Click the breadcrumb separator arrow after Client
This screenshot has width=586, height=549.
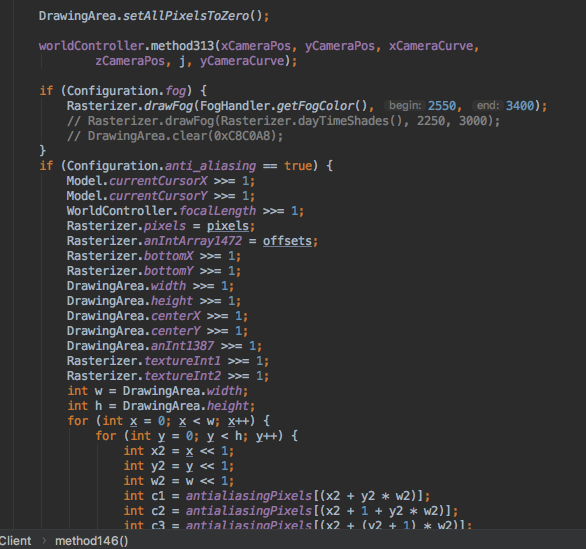pyautogui.click(x=44, y=540)
